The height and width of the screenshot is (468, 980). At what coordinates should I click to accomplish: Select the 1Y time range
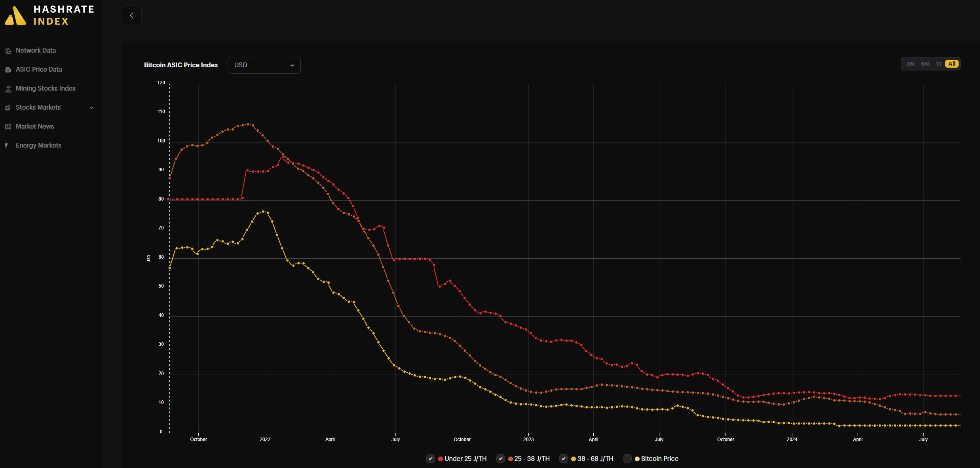click(x=939, y=64)
